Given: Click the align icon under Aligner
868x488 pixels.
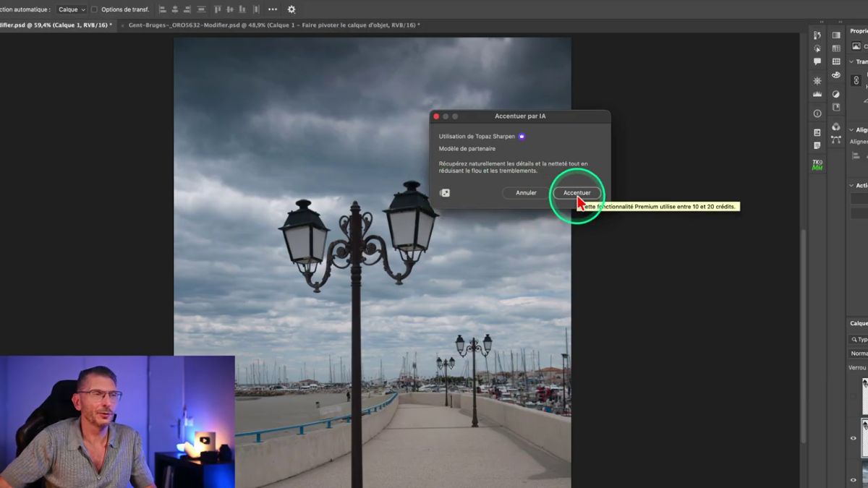Looking at the screenshot, I should (x=856, y=155).
